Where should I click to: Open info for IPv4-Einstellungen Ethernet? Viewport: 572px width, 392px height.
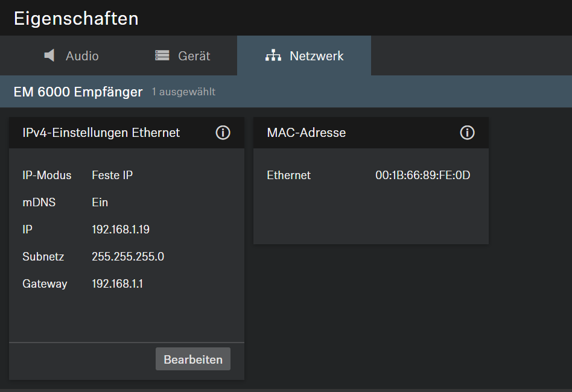click(223, 133)
